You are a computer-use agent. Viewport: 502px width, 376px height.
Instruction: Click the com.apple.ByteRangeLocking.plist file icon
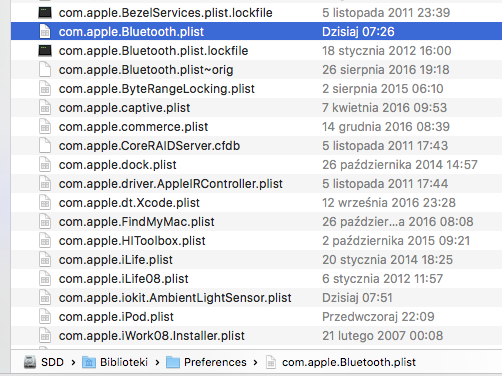(45, 89)
